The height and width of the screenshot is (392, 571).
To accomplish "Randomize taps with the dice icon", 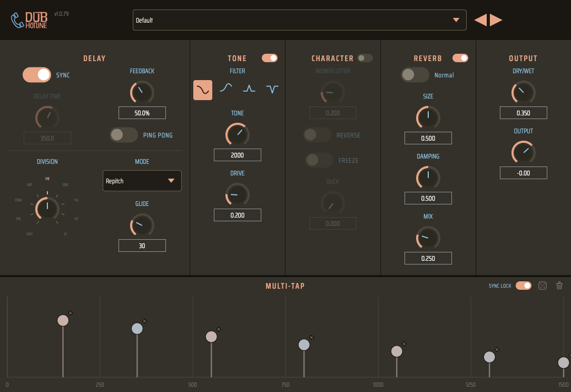I will point(543,286).
